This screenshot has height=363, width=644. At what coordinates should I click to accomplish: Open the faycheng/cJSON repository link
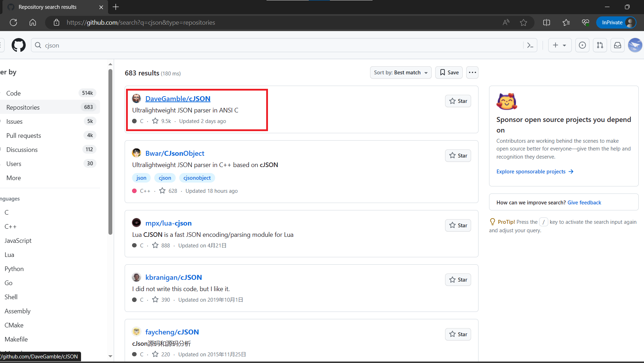172,332
